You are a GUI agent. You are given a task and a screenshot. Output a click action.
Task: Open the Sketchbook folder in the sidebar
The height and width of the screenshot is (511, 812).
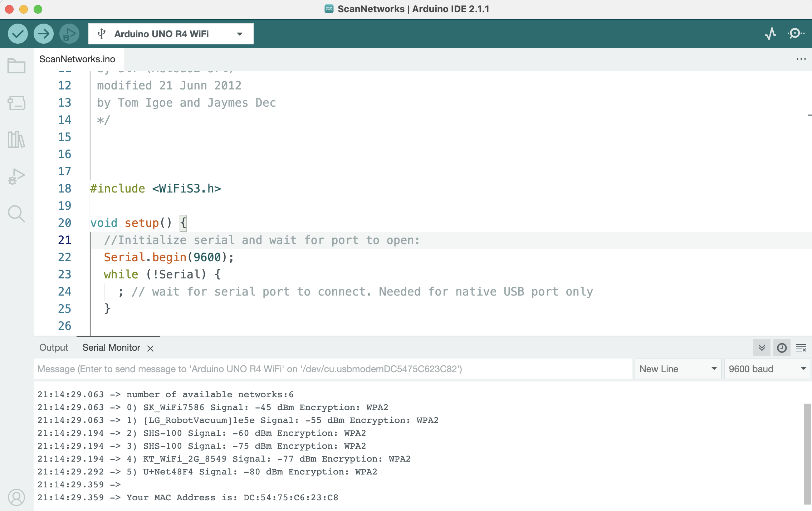tap(16, 66)
